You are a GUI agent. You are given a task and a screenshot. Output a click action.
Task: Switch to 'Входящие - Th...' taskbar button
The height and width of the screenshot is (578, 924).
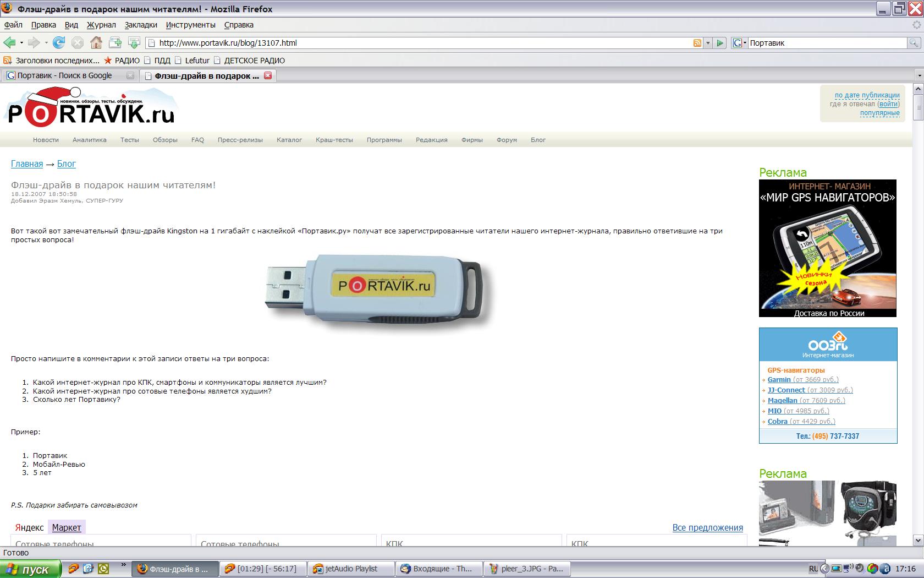coord(438,569)
